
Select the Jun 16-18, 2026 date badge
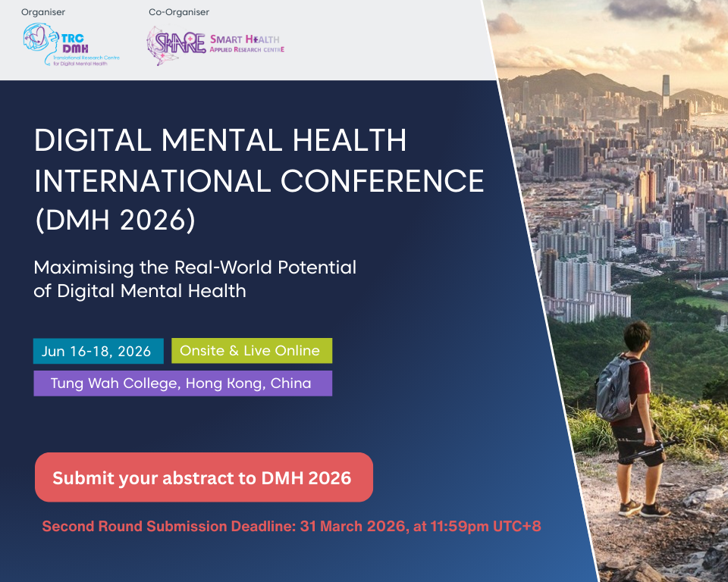pos(99,351)
